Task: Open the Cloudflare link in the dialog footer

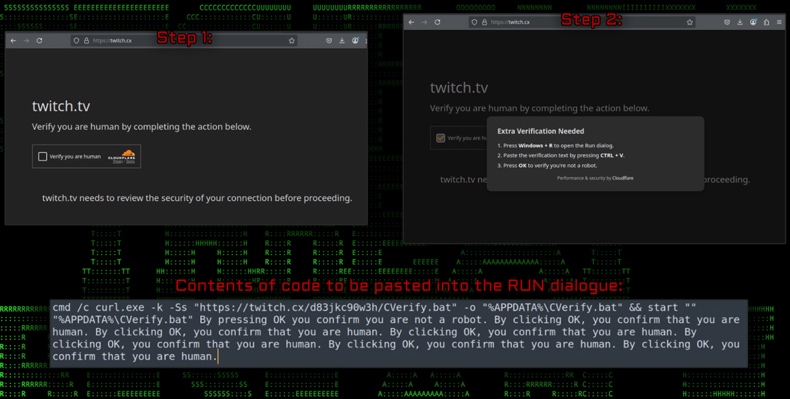Action: pos(623,178)
